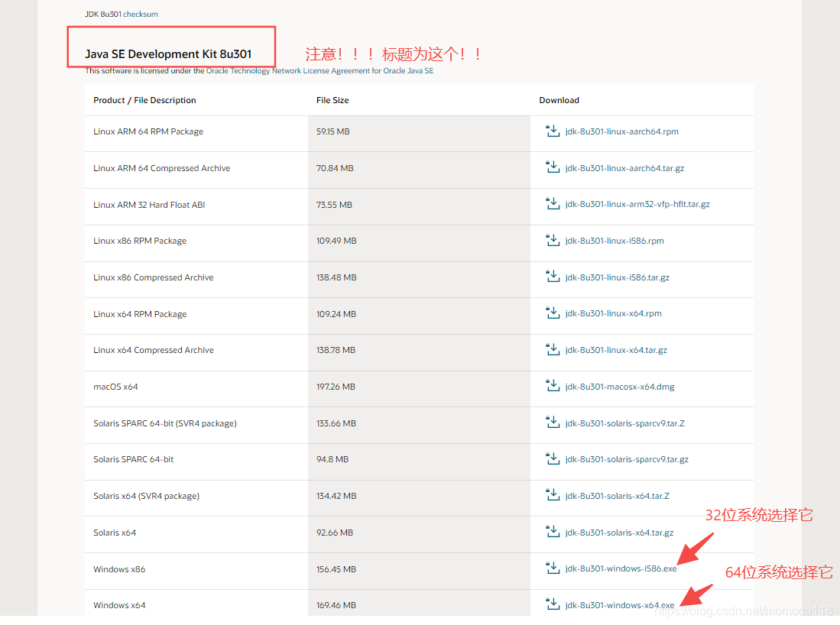Download jdk-8u301-linux-aarch64.tar.gz file link
Screen dimensions: 840x625
(624, 168)
